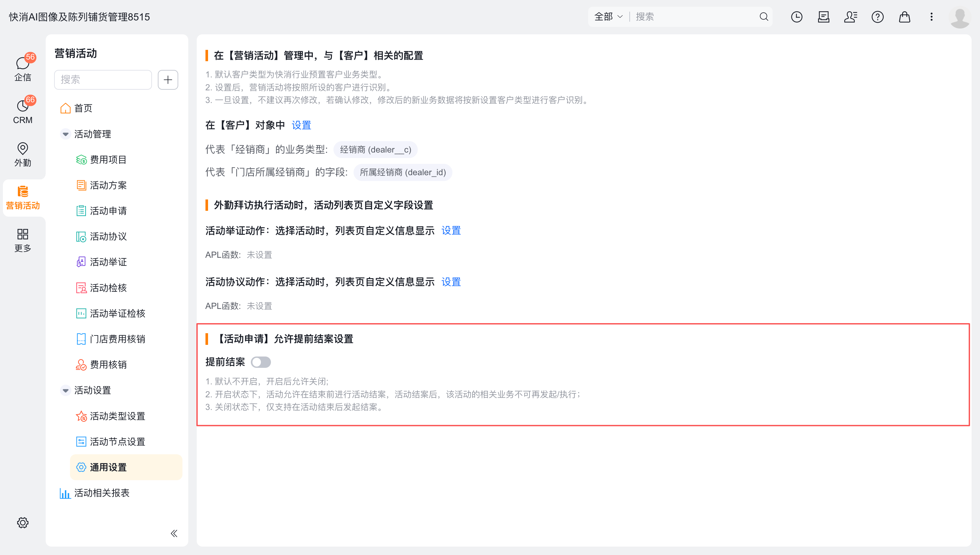The width and height of the screenshot is (980, 555).
Task: Click the sidebar 搜索 input field
Action: pos(103,80)
